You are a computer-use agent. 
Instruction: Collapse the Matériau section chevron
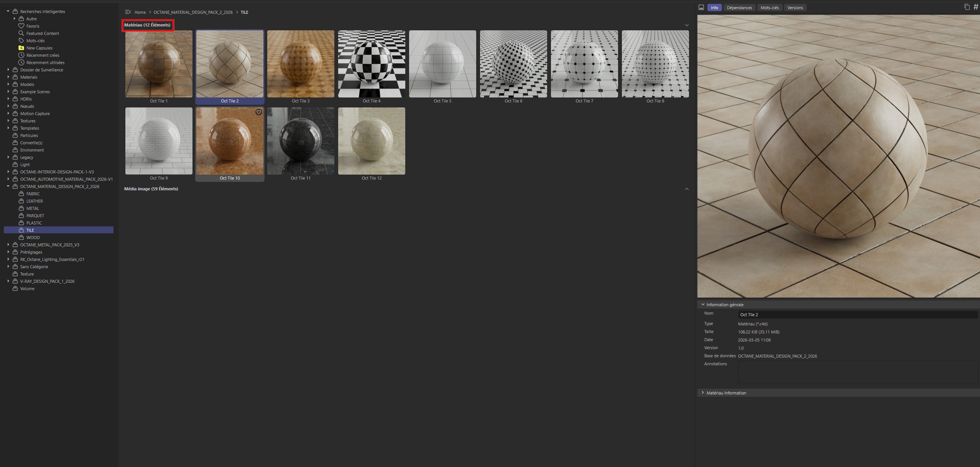tap(686, 25)
